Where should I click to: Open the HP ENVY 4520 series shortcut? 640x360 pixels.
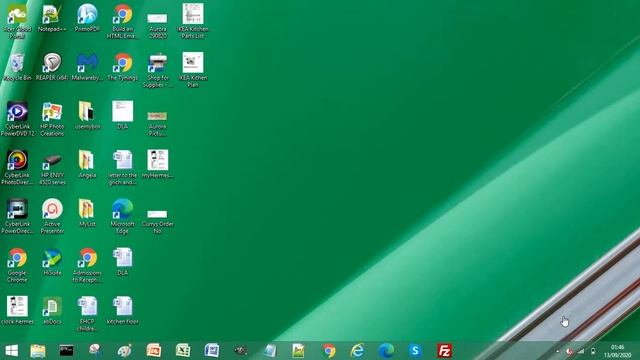(x=52, y=167)
